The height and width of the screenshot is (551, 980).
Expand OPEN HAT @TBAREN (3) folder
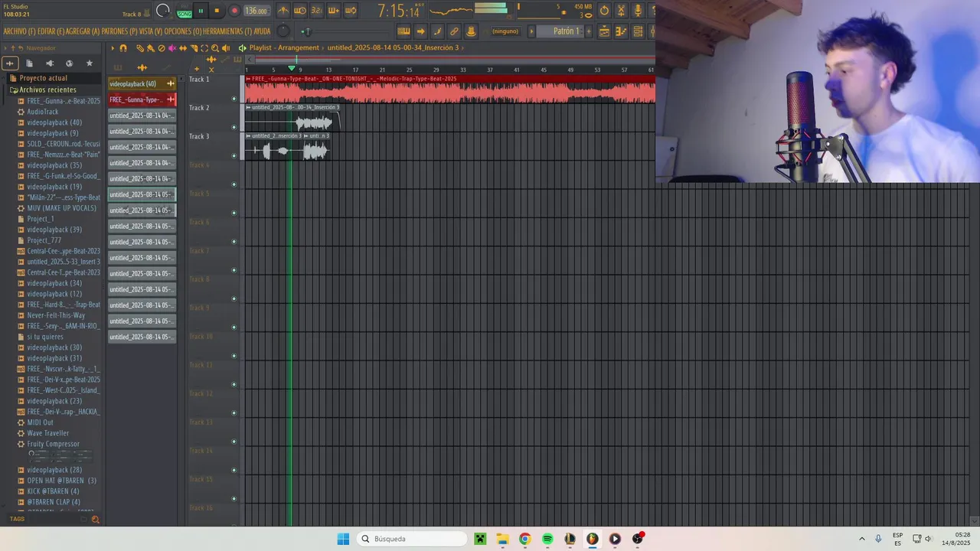(x=61, y=481)
